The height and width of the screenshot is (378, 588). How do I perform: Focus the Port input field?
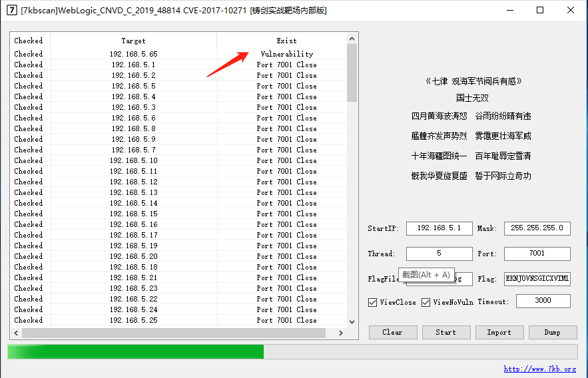537,254
